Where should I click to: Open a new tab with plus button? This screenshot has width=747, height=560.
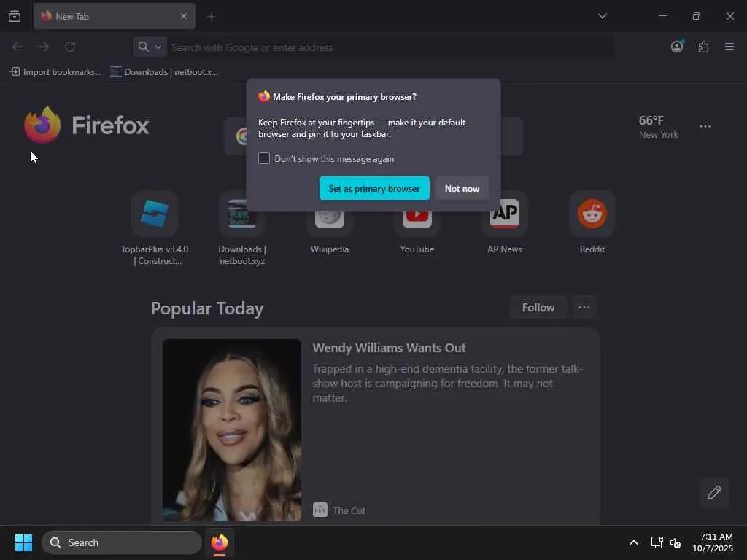click(x=211, y=17)
